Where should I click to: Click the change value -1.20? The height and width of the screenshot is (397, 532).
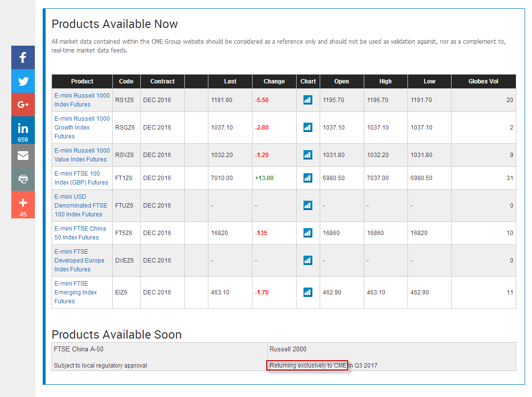click(262, 155)
